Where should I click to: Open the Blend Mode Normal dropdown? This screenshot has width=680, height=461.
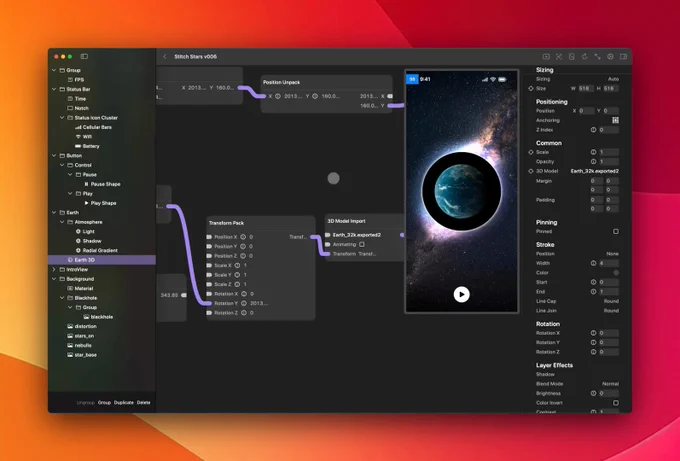coord(610,384)
